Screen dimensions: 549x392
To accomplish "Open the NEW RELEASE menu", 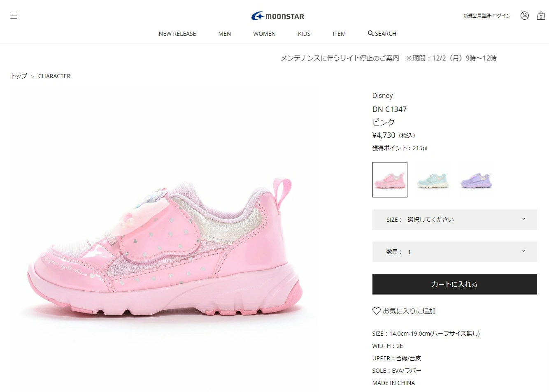I will [177, 34].
